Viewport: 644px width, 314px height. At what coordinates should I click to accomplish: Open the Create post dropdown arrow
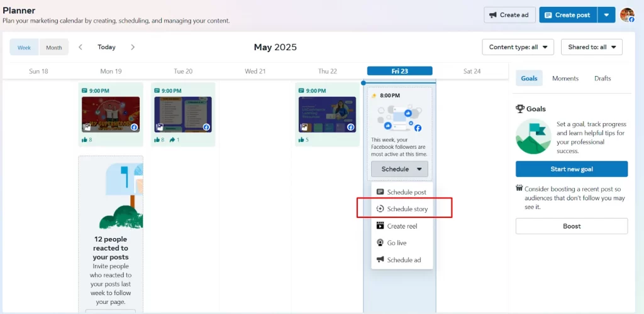pyautogui.click(x=607, y=14)
